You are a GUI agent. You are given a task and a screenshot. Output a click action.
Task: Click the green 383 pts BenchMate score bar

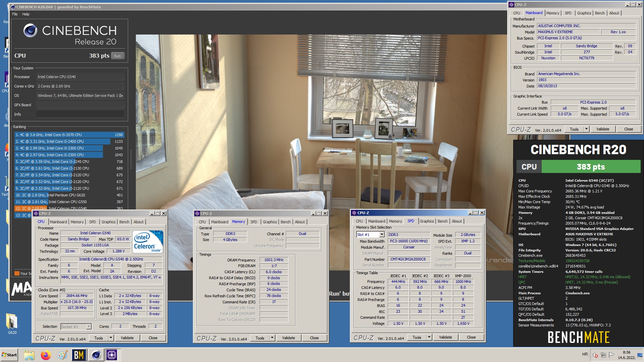click(591, 167)
